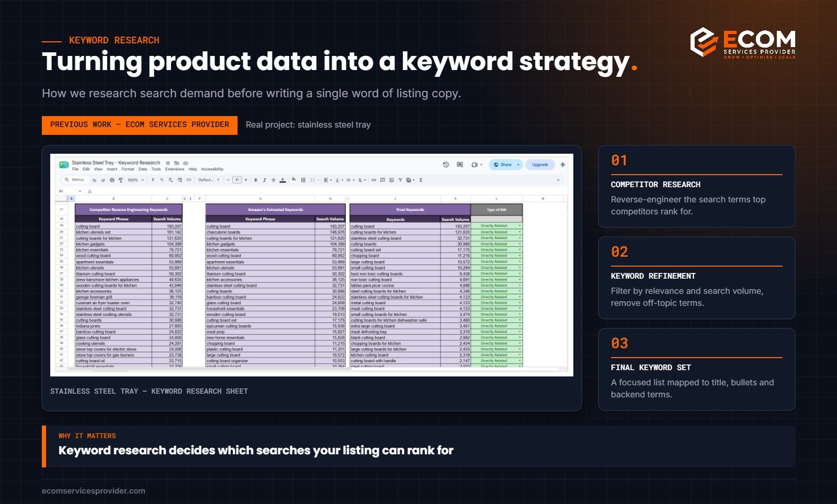
Task: Click the 'charcuterie boards' cell
Action: pos(260,232)
